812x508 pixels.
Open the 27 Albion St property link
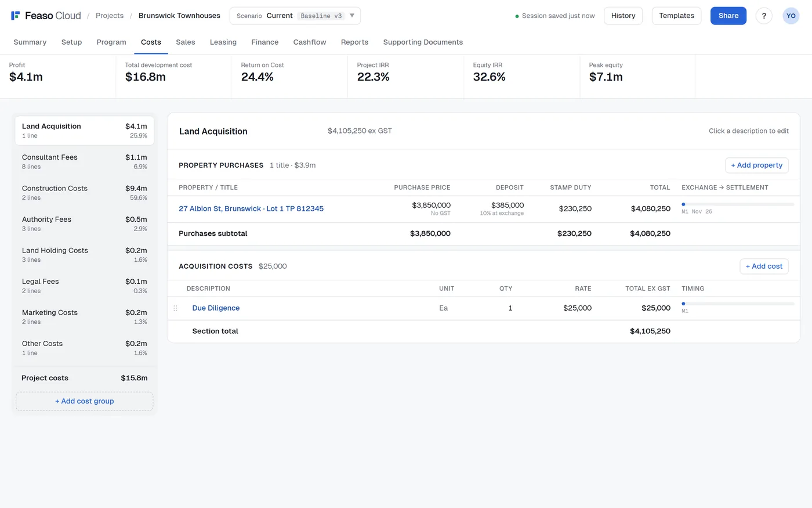point(251,209)
